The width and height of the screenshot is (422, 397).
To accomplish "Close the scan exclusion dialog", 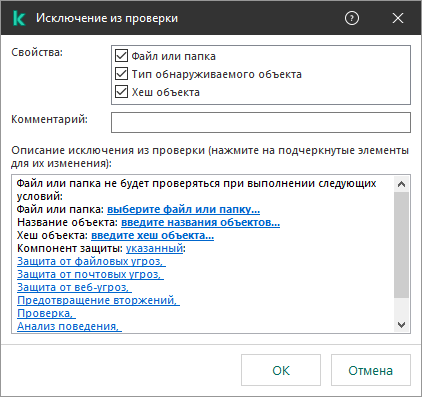I will click(398, 18).
